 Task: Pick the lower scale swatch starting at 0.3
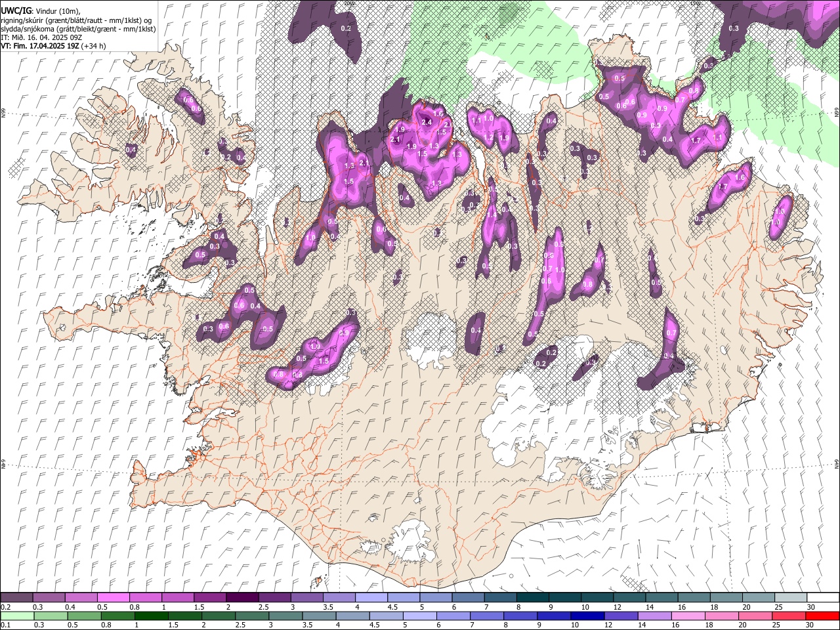[x=51, y=616]
